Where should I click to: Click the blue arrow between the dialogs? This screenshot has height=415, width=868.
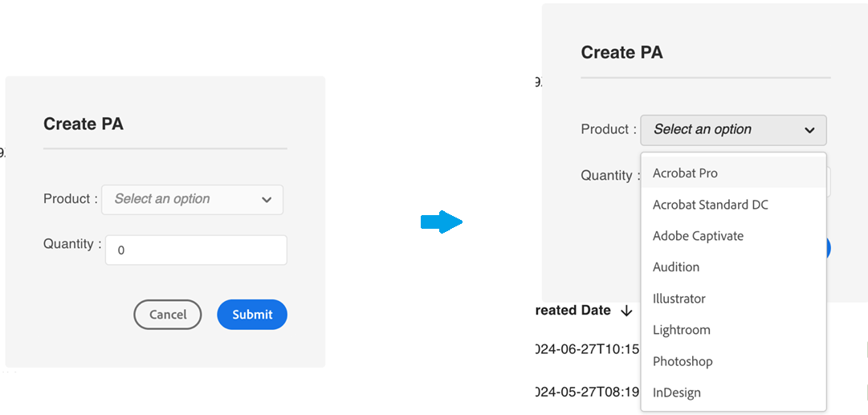(441, 223)
